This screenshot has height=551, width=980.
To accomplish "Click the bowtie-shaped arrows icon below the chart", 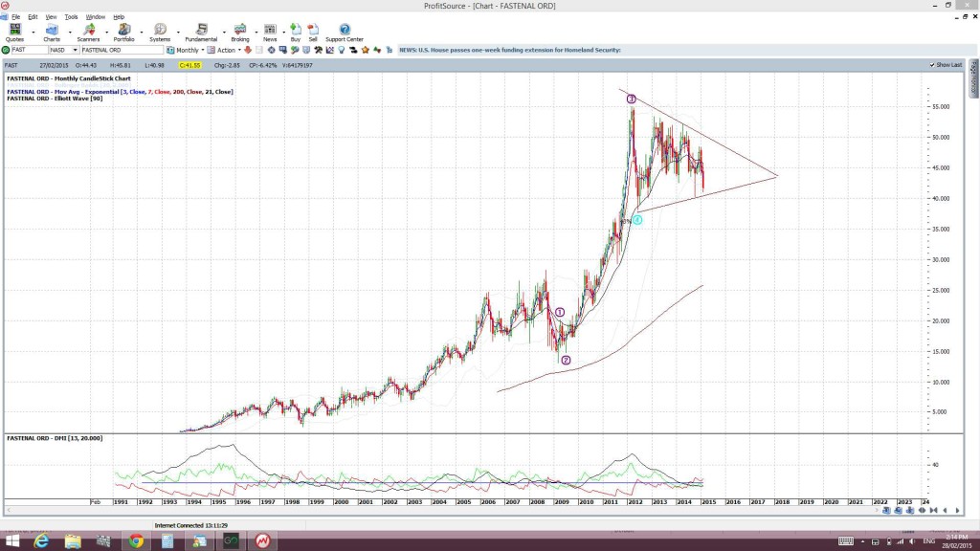I will point(934,511).
